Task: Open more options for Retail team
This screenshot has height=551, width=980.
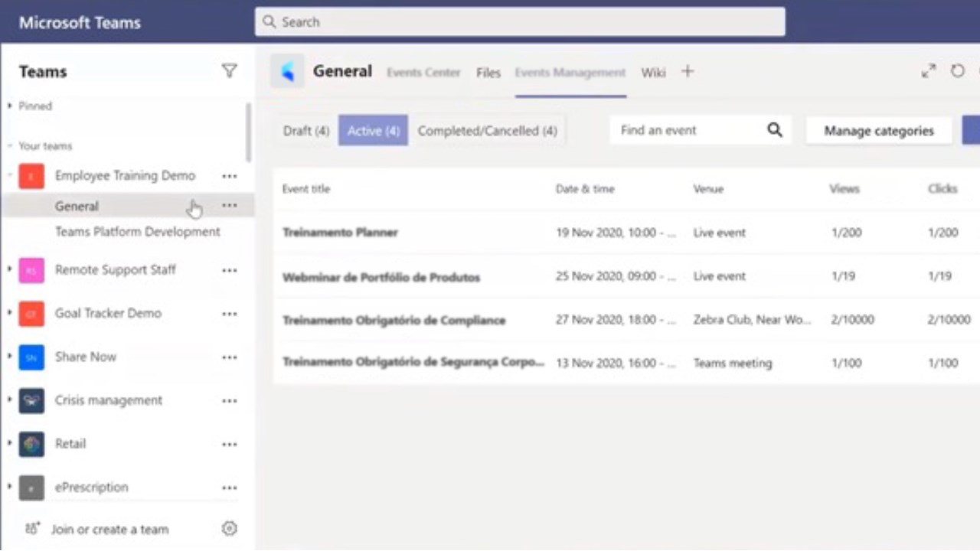Action: click(230, 445)
